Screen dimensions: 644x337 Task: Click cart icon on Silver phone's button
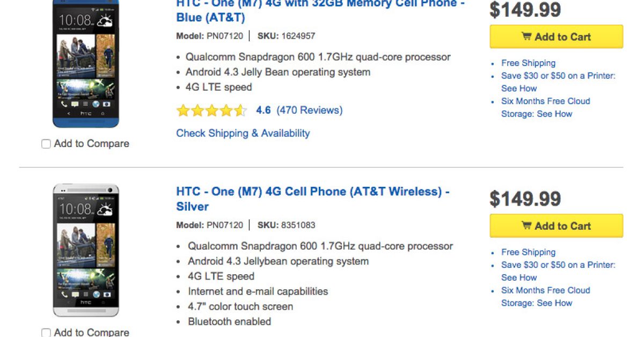click(526, 226)
